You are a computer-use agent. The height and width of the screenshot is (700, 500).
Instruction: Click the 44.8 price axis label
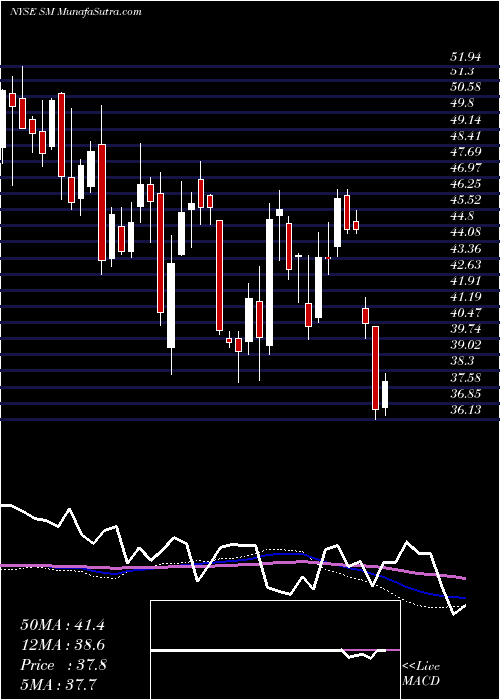click(x=462, y=216)
